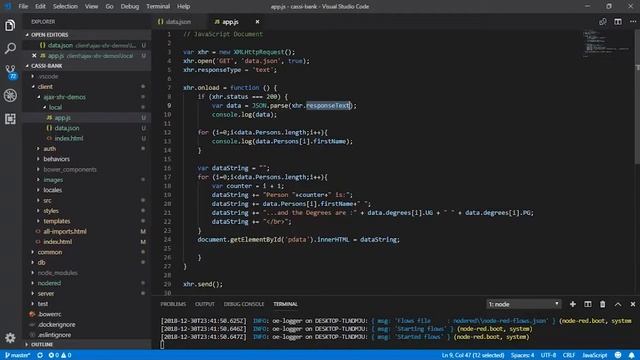Open the Help menu
Viewport: 640px width, 360px height.
183,6
